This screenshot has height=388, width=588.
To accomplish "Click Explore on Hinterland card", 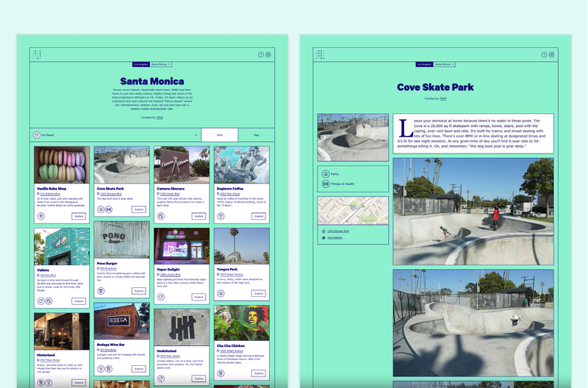I will [79, 383].
